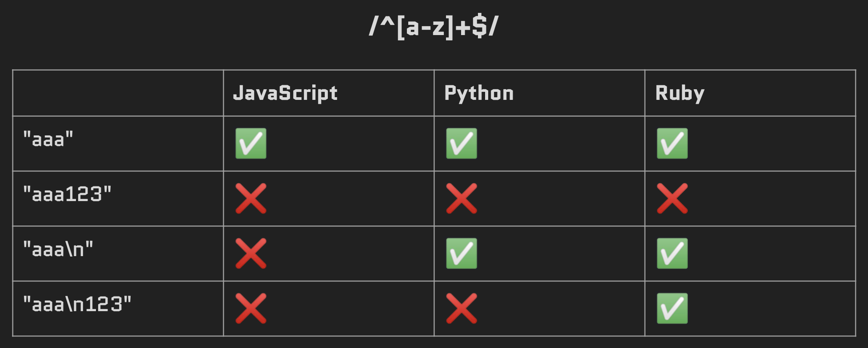Click the Python checkmark for "aaa\n"
Screen dimensions: 868x348
[462, 253]
